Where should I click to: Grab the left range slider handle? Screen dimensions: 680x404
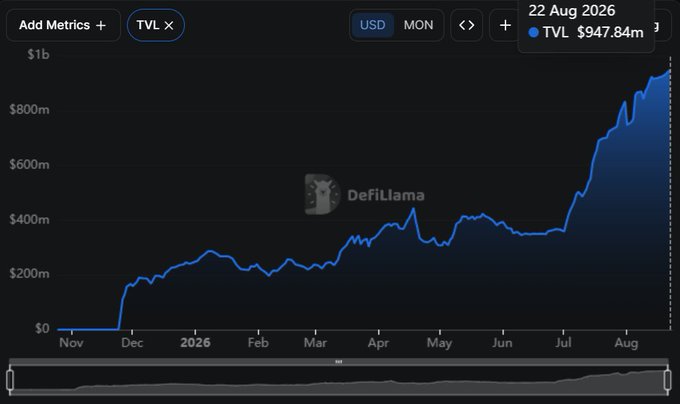pos(10,380)
